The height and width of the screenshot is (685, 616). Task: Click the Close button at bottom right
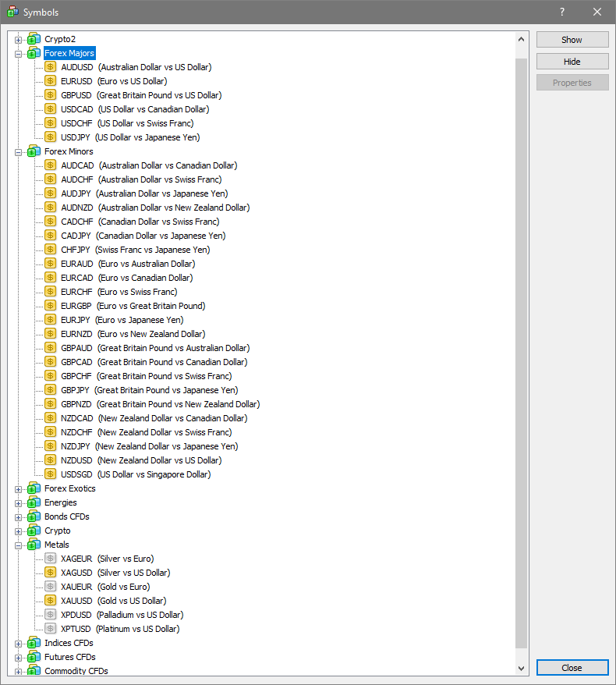pos(572,668)
